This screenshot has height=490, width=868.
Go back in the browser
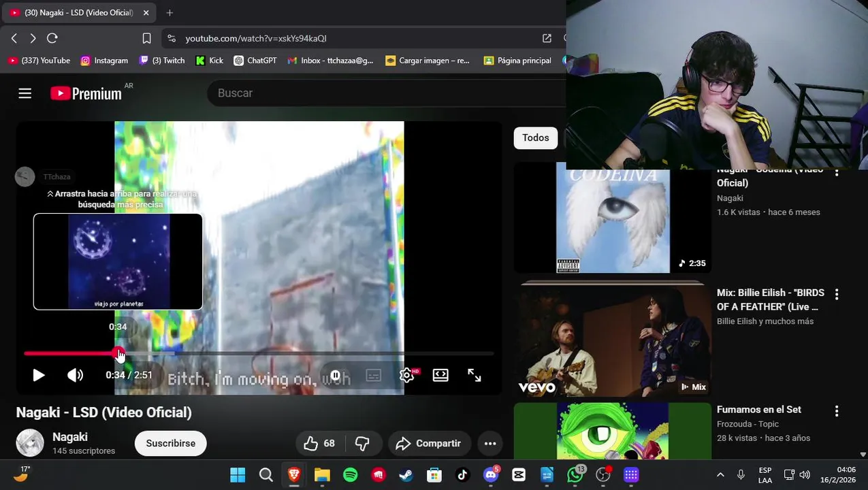tap(14, 38)
